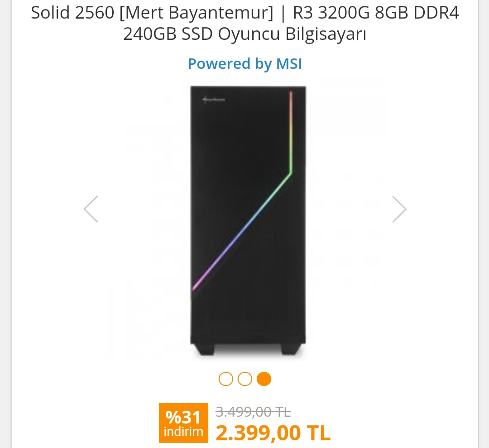
Task: Advance to the next product image
Action: pyautogui.click(x=399, y=209)
